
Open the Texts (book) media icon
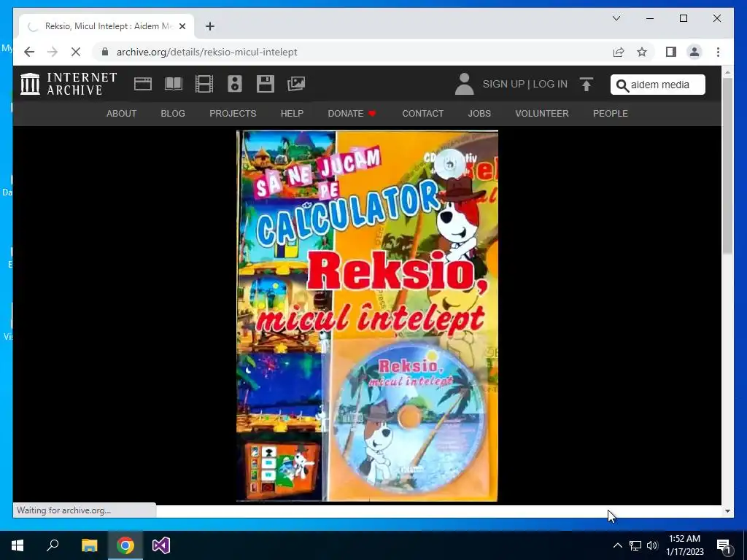[174, 84]
